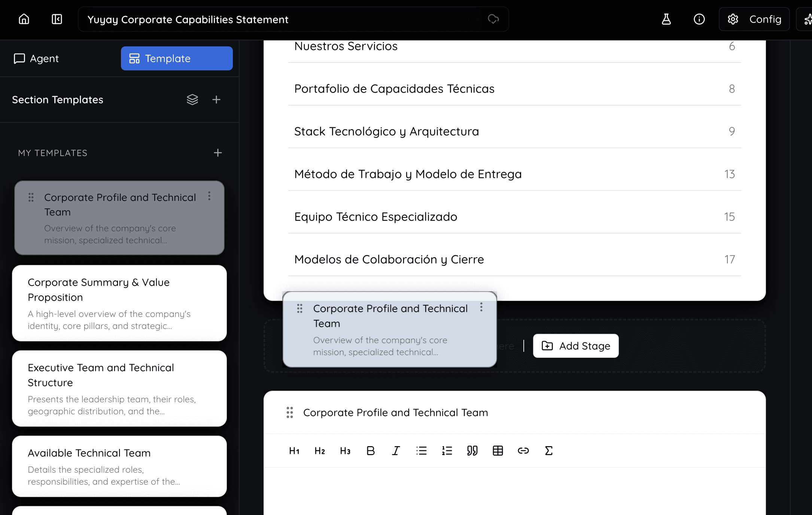Open Config settings

(754, 19)
